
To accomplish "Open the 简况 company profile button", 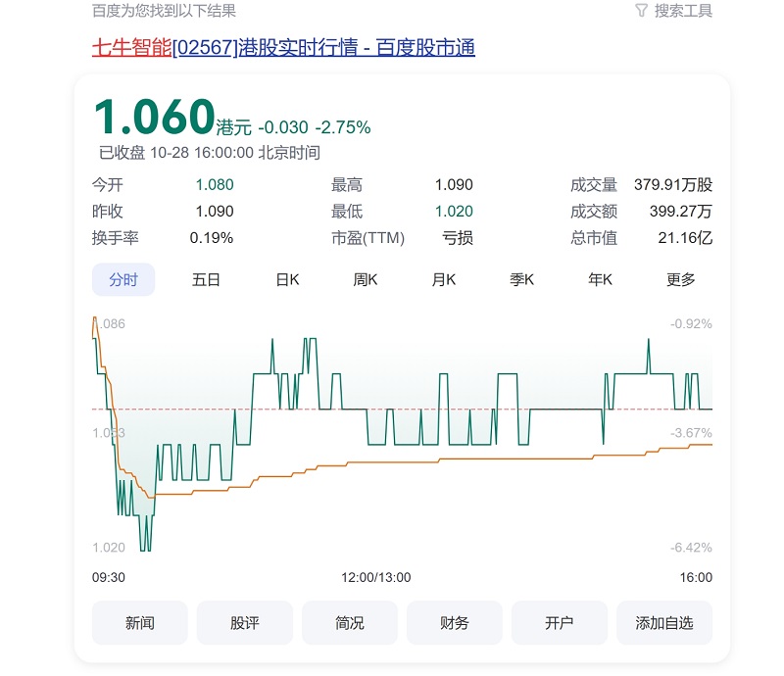I will tap(350, 623).
